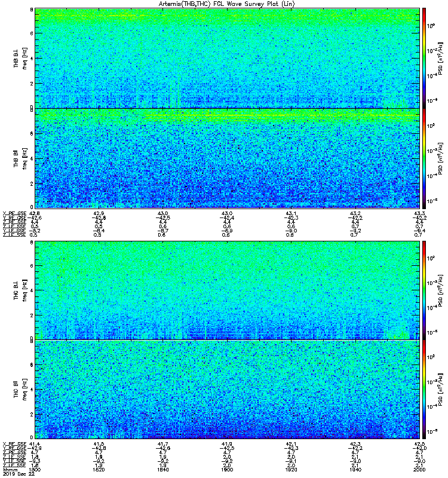Click the 'PSD [nT²/Hz]' label of the top color bar
This screenshot has height=478, width=448.
click(x=440, y=59)
